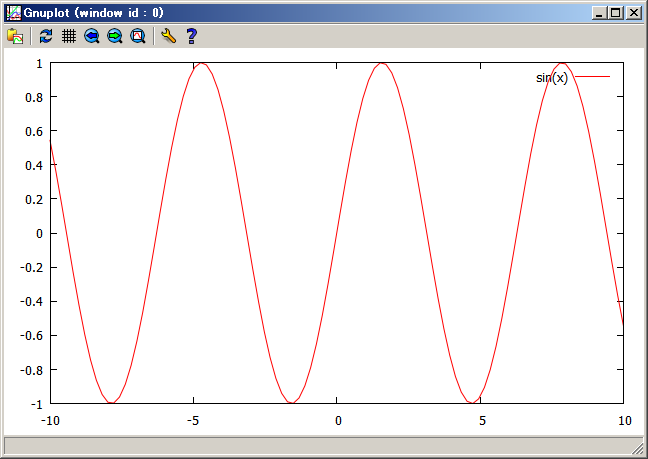Screen dimensions: 648x459
Task: Toggle the grid display
Action: (69, 36)
